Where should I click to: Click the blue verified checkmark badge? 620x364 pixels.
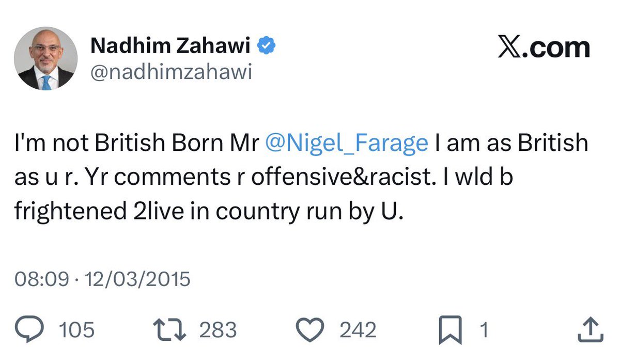click(267, 46)
